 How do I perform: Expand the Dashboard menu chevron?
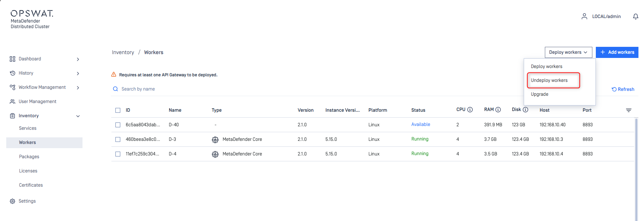pyautogui.click(x=78, y=59)
